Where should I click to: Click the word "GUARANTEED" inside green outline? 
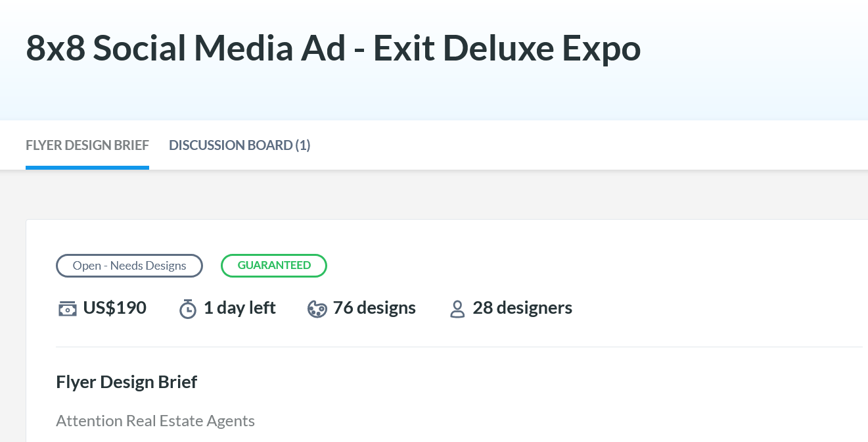coord(274,266)
